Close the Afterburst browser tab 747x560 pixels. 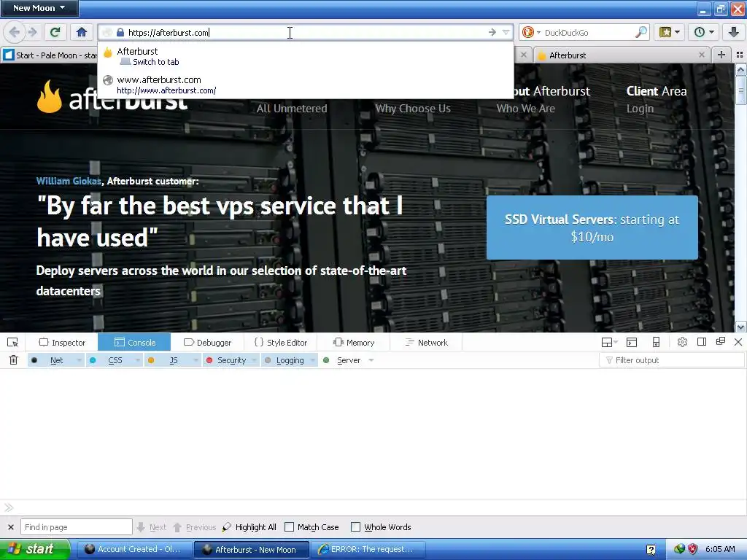point(701,55)
